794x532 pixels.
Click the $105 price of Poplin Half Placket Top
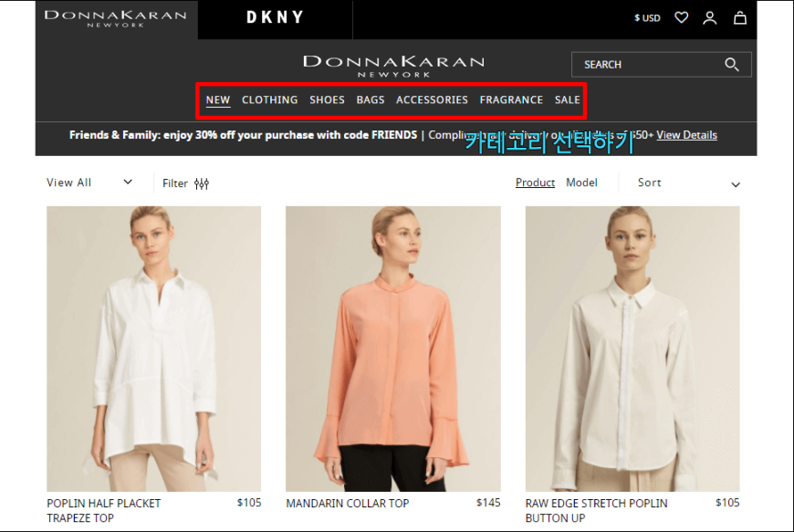[249, 503]
